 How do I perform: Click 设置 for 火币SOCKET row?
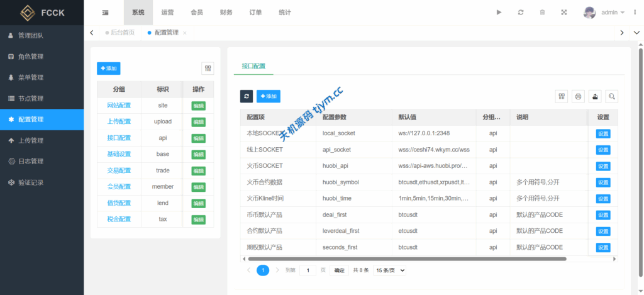pos(603,166)
